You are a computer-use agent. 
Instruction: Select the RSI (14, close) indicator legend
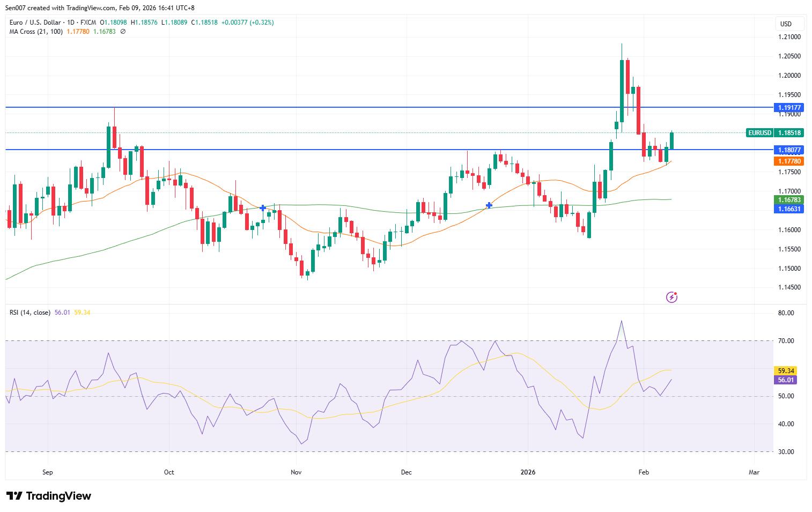[x=30, y=313]
